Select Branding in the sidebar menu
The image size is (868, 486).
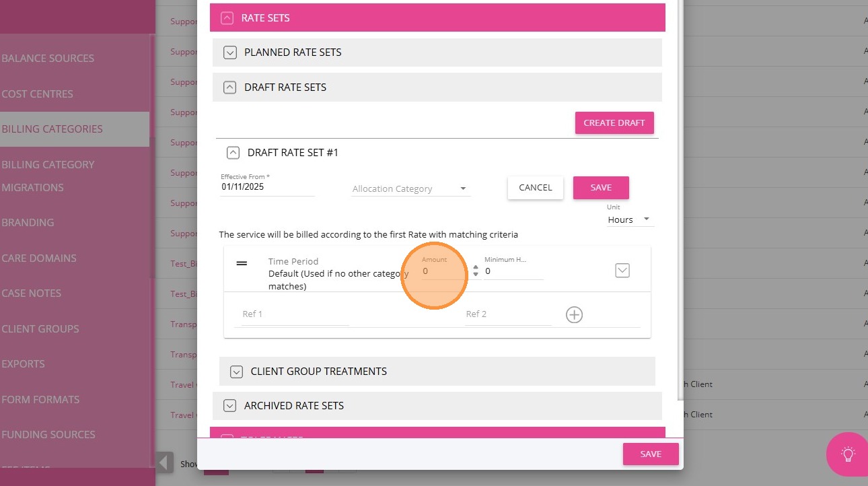(x=28, y=222)
